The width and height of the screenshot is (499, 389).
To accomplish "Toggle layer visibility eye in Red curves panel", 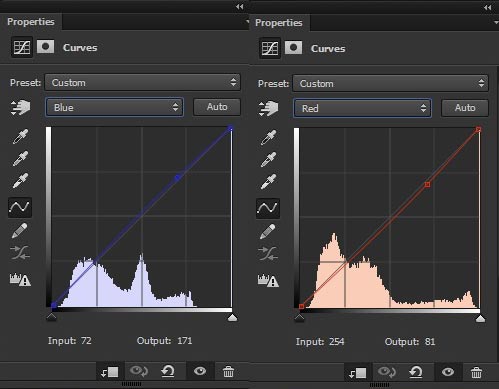I will [448, 372].
